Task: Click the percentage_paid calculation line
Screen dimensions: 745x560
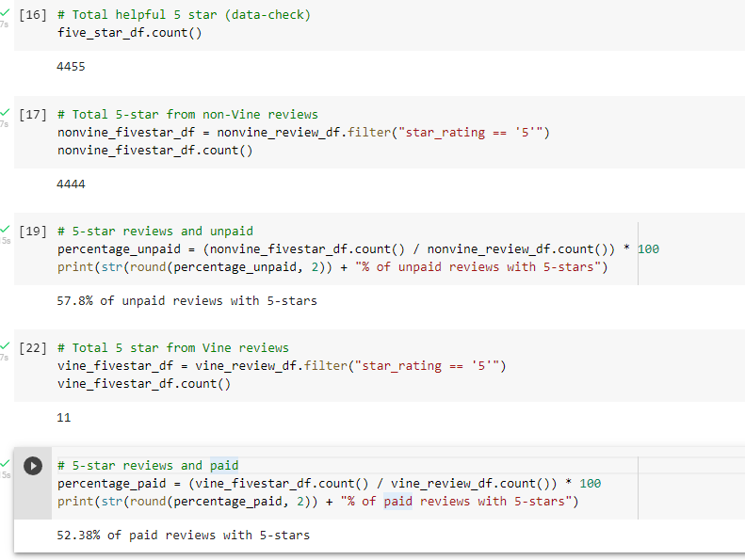Action: click(330, 484)
